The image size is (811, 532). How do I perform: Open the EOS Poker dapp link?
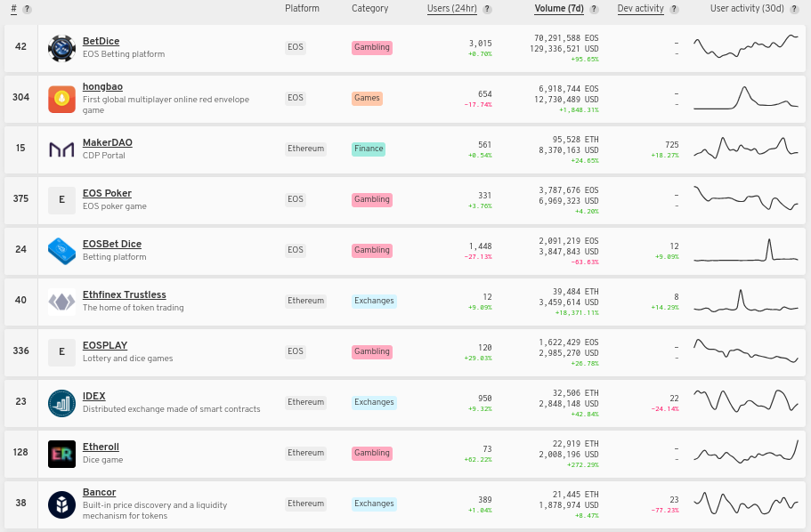107,193
